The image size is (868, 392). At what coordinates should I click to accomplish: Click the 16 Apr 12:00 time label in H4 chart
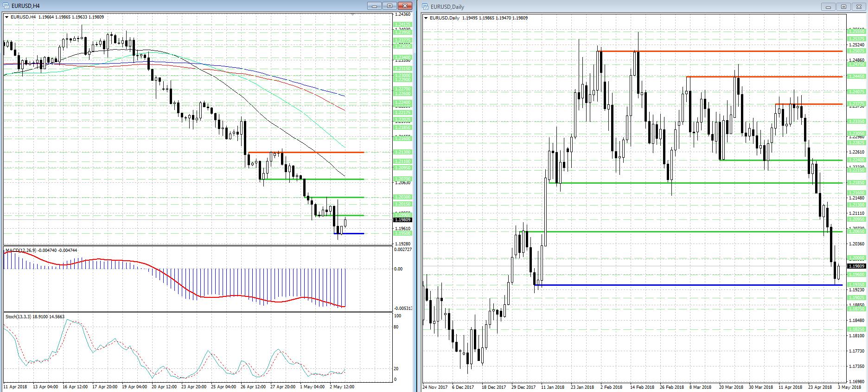pyautogui.click(x=75, y=387)
